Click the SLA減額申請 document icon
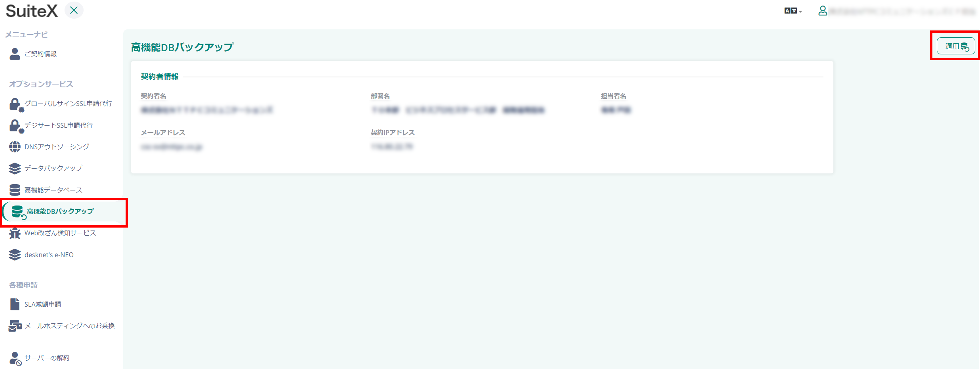 coord(15,304)
